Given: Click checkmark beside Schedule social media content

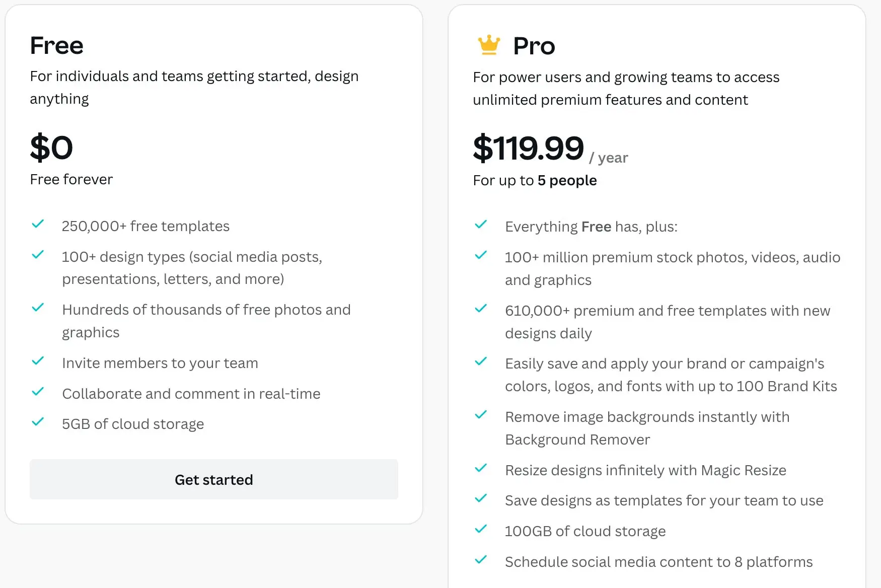Looking at the screenshot, I should (x=481, y=560).
